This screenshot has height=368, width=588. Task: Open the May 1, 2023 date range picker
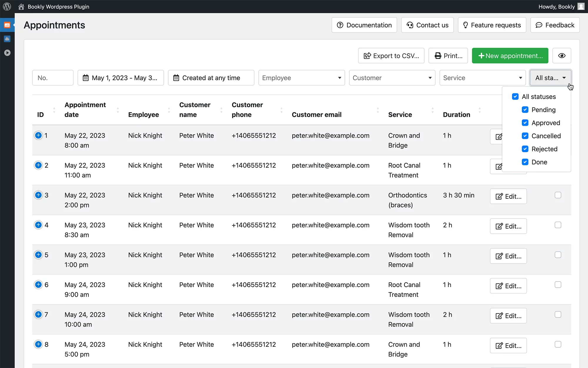pos(121,78)
